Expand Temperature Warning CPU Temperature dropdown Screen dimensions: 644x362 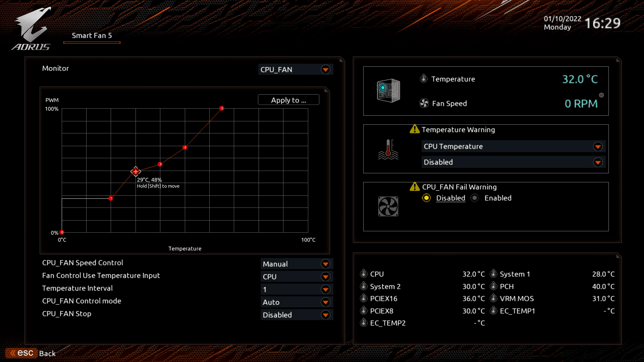[x=599, y=146]
